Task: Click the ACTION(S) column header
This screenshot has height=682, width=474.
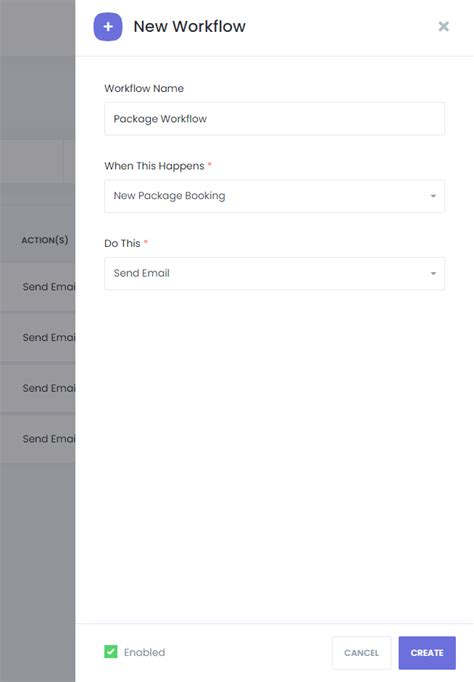Action: [x=45, y=240]
